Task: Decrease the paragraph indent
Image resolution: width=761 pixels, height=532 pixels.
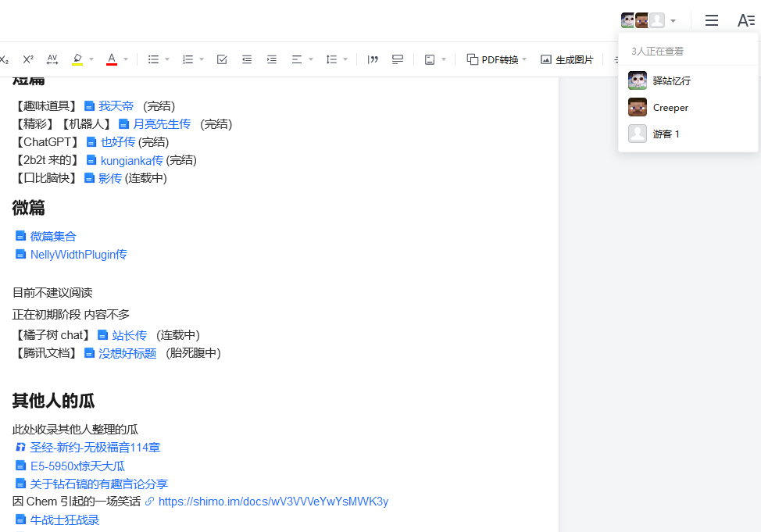Action: point(247,59)
